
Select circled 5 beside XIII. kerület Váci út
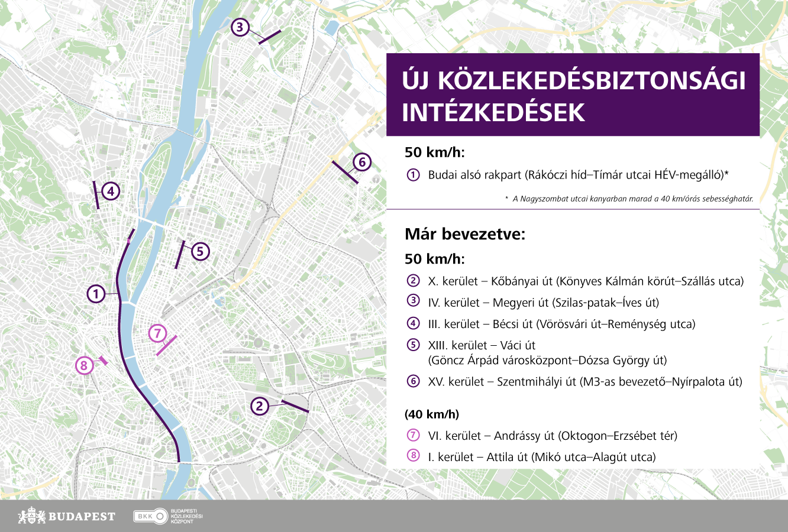[412, 345]
